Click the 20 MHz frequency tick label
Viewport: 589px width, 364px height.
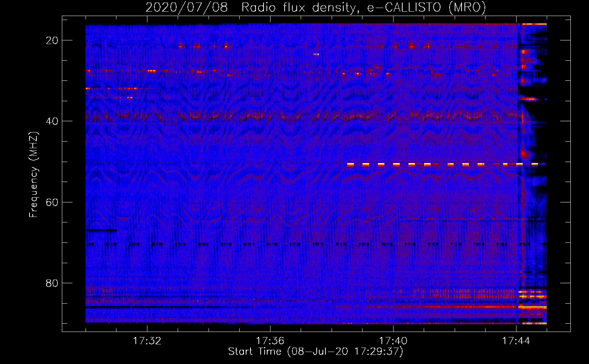coord(52,40)
